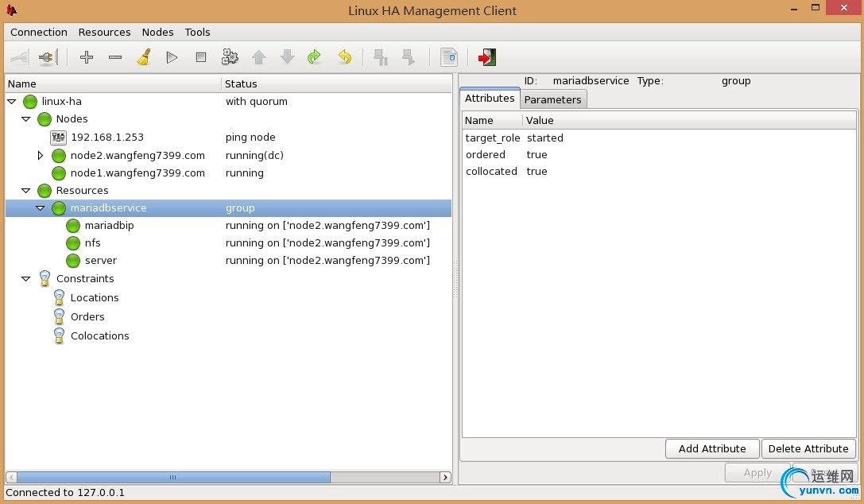Start the resource with the play icon

pos(172,57)
